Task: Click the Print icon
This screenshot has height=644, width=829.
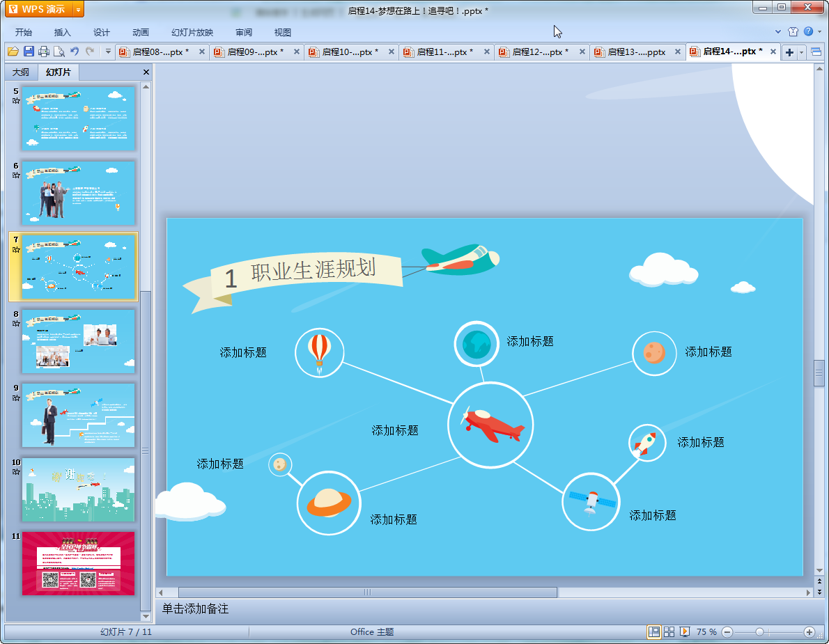Action: coord(44,52)
